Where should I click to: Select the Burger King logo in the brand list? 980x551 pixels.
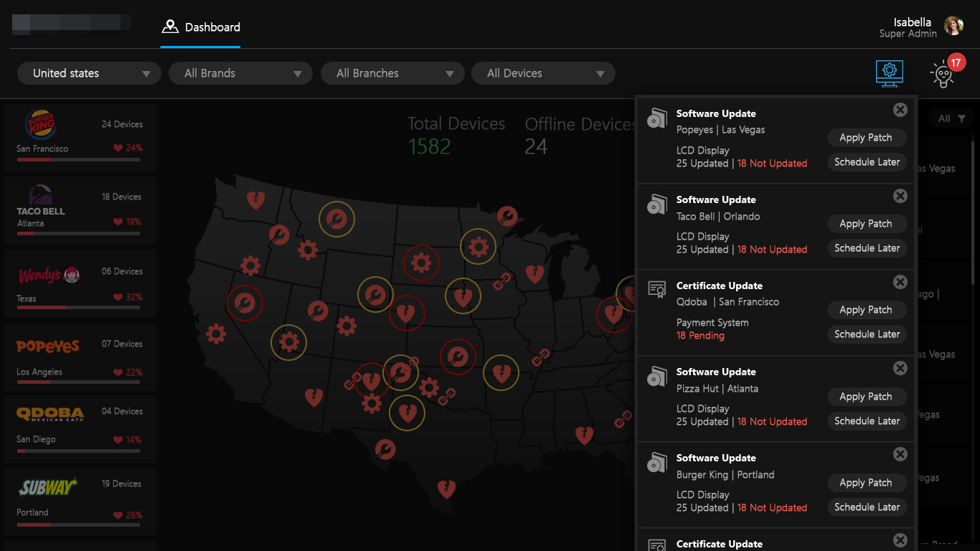pyautogui.click(x=41, y=125)
